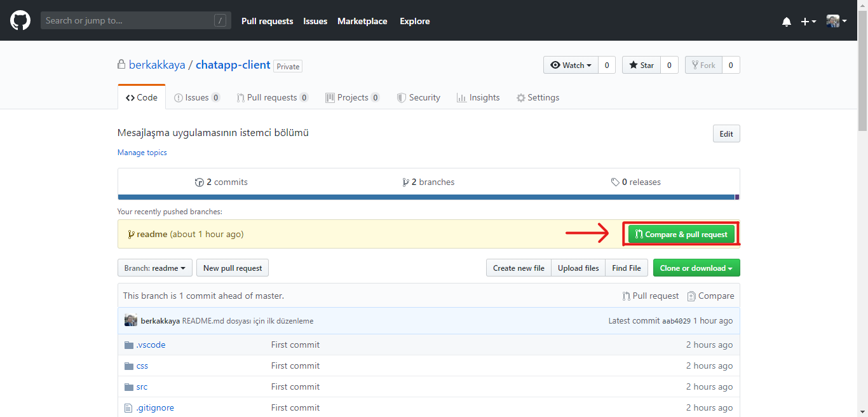Screen dimensions: 868x417
Task: Click the css folder icon
Action: [x=129, y=366]
